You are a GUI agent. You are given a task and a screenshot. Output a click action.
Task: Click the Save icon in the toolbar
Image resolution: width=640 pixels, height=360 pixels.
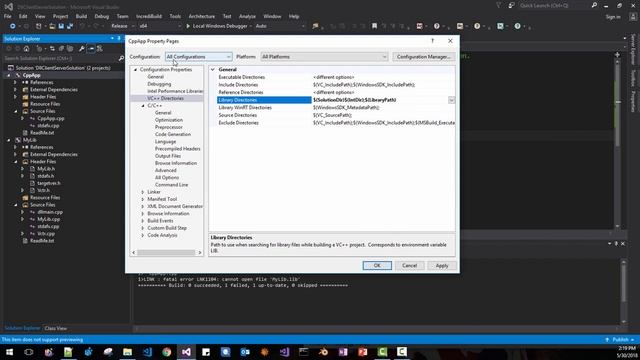tap(61, 26)
